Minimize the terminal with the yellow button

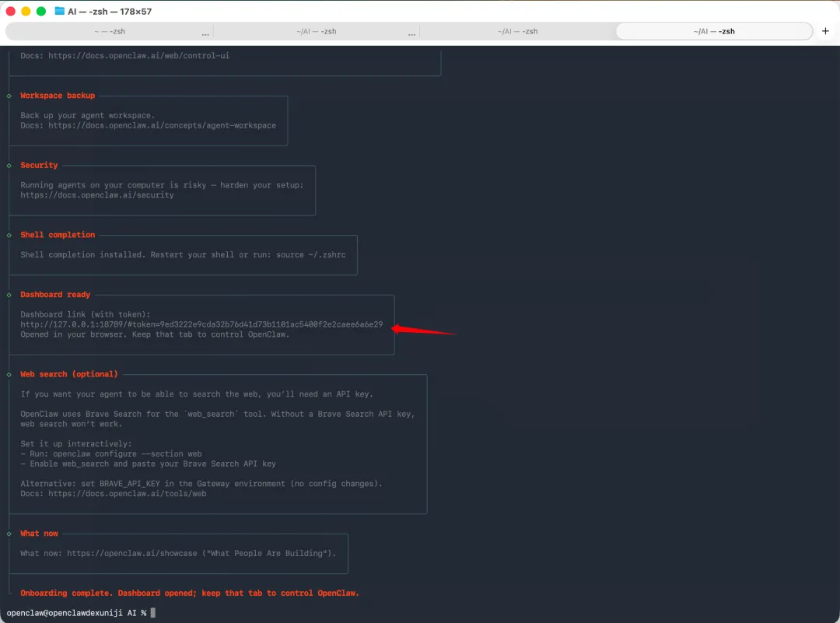click(x=26, y=11)
